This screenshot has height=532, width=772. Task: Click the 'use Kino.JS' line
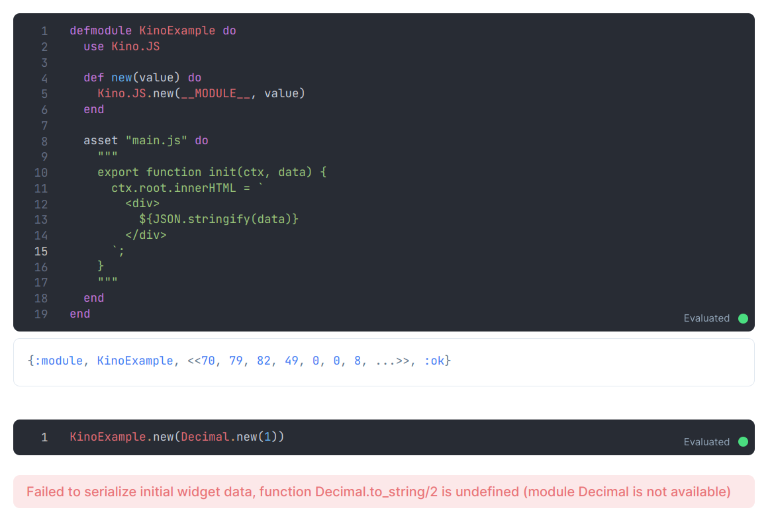pos(122,46)
